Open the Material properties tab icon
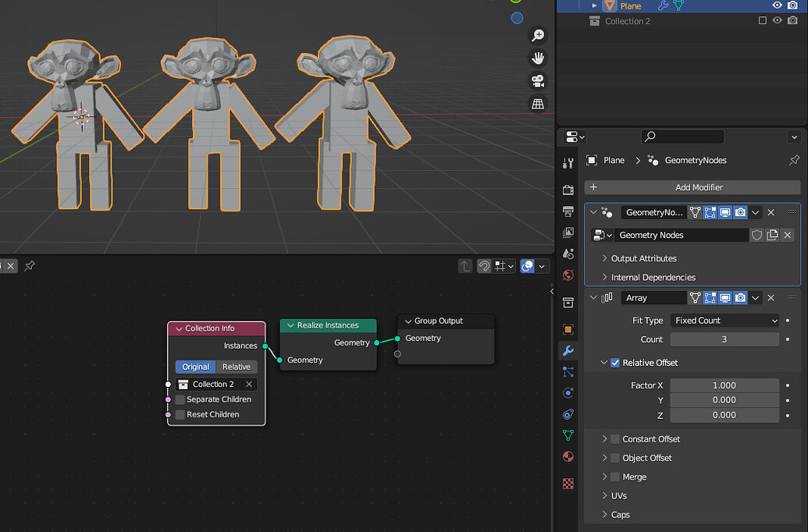 point(568,457)
